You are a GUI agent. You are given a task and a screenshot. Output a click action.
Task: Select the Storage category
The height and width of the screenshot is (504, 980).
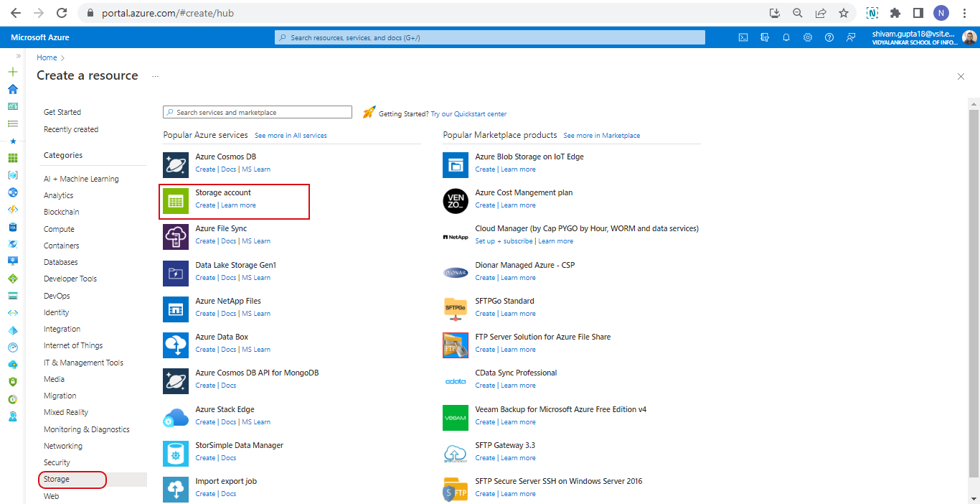point(57,479)
